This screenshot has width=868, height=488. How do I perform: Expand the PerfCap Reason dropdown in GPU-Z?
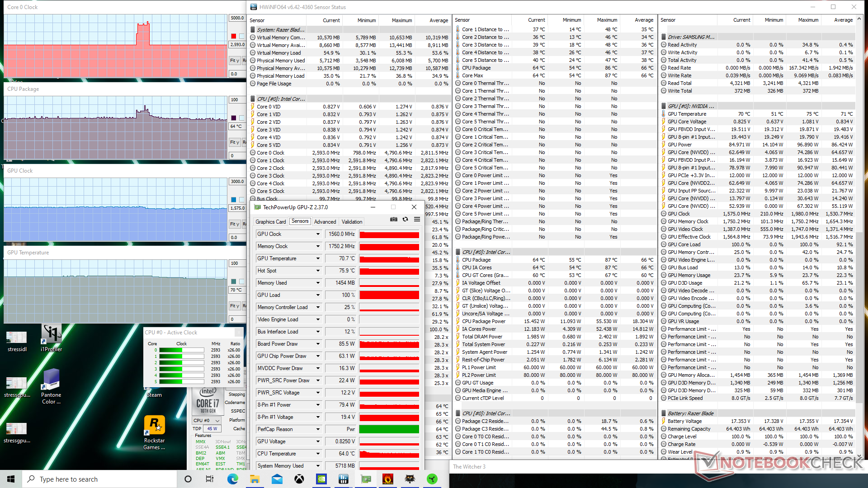click(318, 429)
